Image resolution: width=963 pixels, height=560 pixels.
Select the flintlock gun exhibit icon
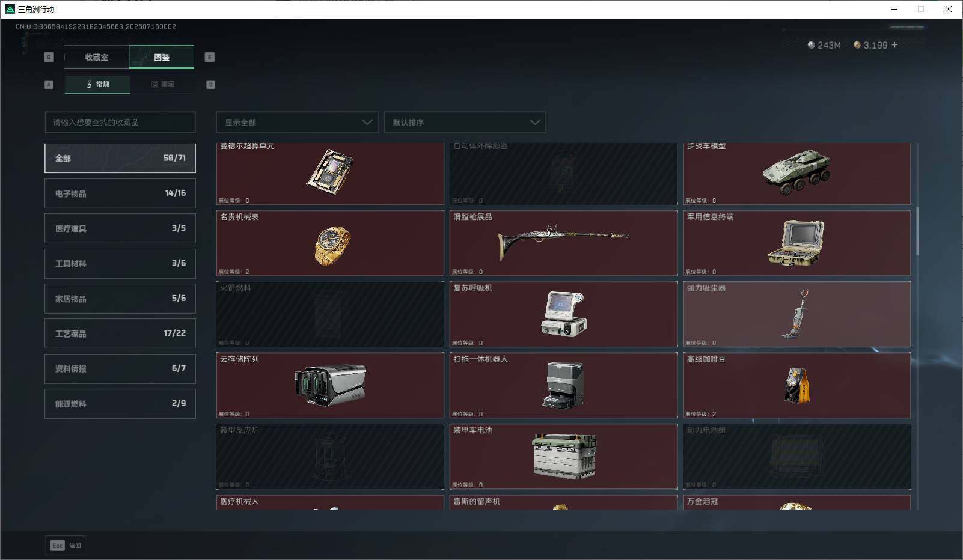(x=563, y=240)
